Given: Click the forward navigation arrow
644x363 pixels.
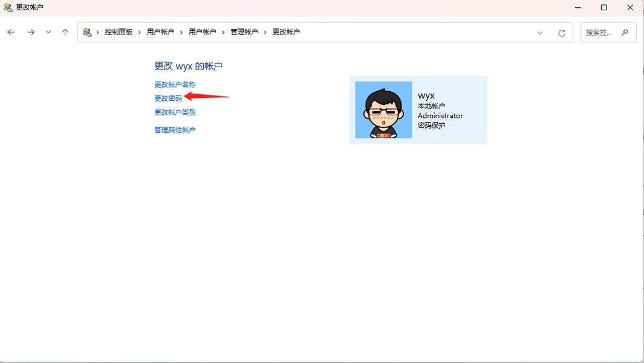Looking at the screenshot, I should click(x=31, y=32).
